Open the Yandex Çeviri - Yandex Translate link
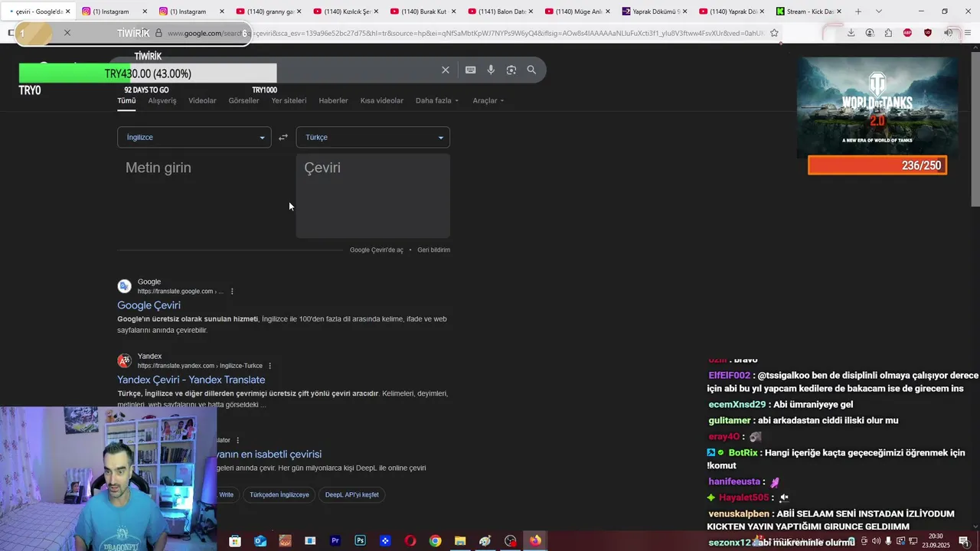The image size is (980, 551). pyautogui.click(x=191, y=380)
